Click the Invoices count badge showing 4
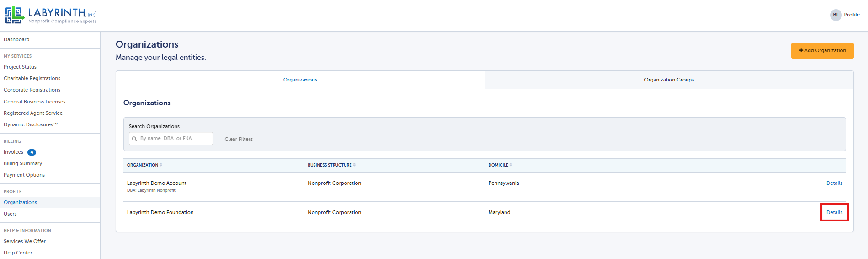The image size is (868, 259). (32, 152)
